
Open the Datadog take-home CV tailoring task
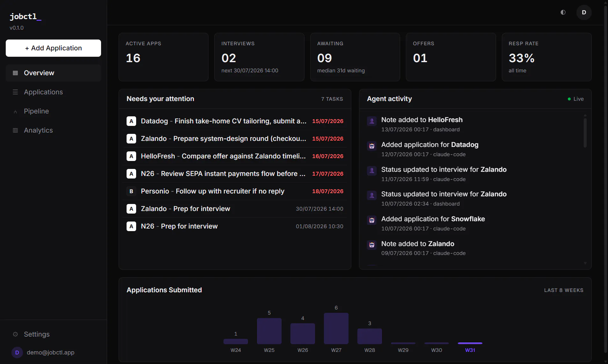(235, 121)
